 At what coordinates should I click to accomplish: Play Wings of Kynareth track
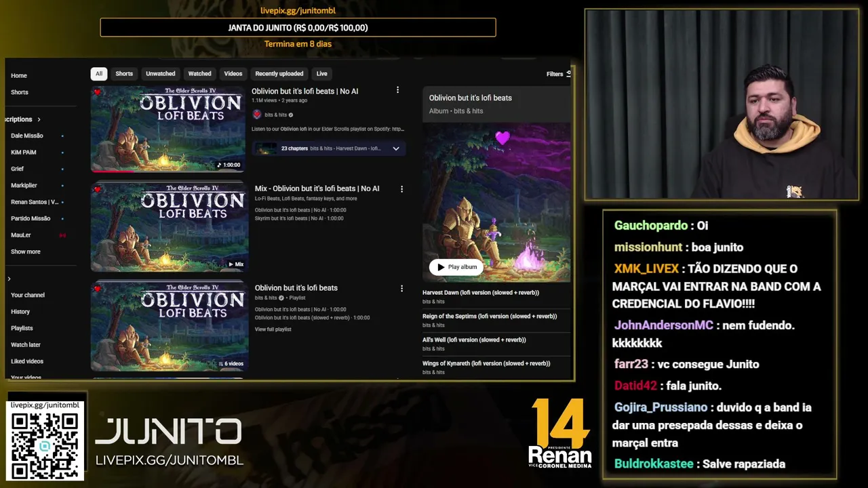pyautogui.click(x=486, y=364)
